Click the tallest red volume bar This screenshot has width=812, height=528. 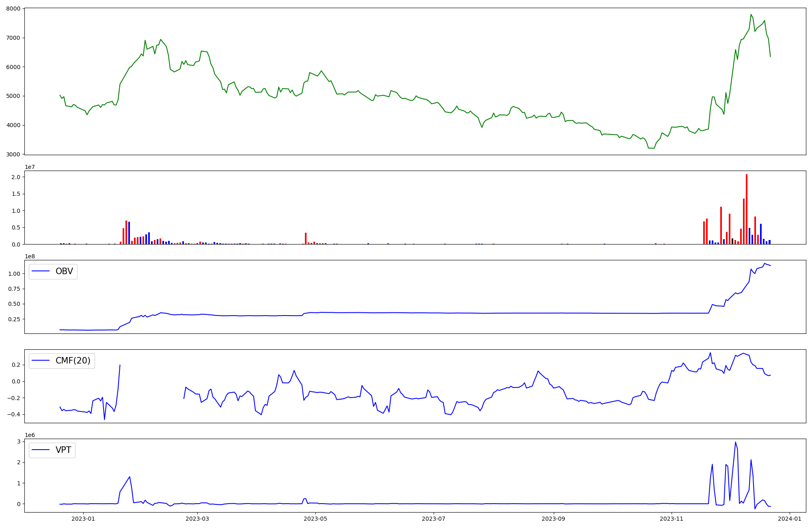tap(747, 209)
